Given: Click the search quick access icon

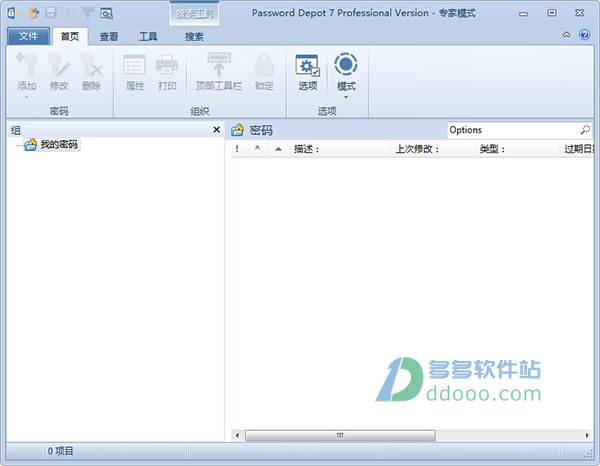Looking at the screenshot, I should point(106,14).
